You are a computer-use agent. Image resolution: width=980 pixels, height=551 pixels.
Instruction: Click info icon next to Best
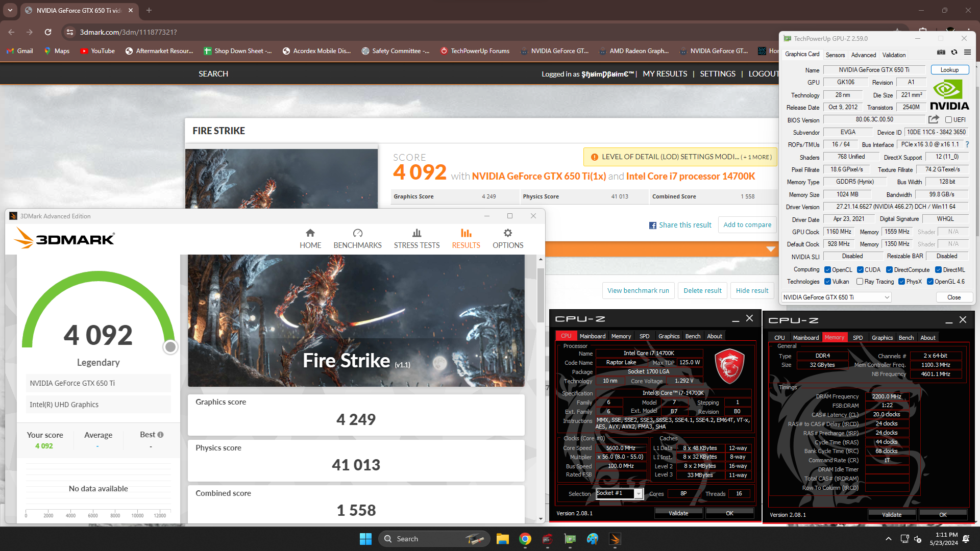[x=160, y=435]
